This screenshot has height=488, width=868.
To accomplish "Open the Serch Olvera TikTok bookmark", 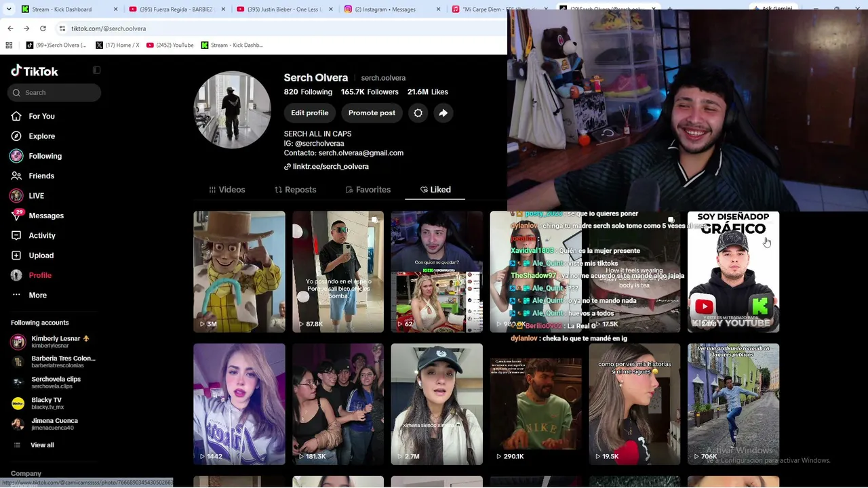I will (56, 45).
